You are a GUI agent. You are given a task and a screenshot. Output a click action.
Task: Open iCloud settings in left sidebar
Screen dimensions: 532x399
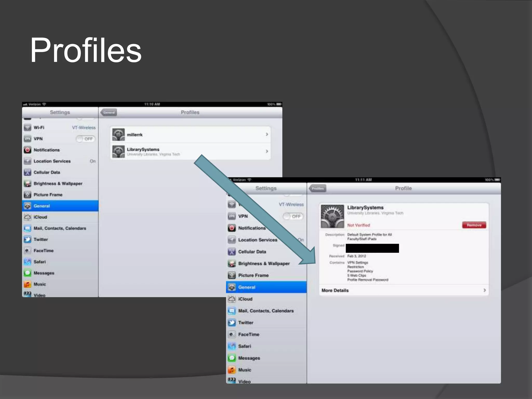point(40,217)
